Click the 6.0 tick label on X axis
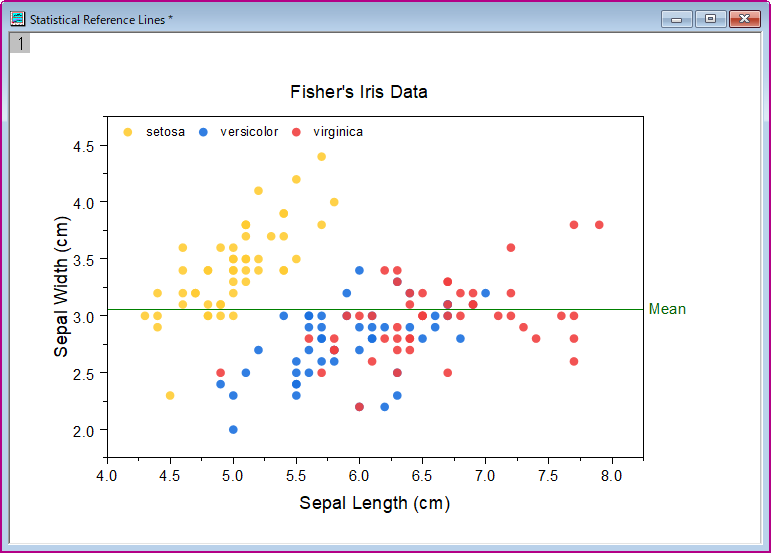771x553 pixels. (x=359, y=476)
